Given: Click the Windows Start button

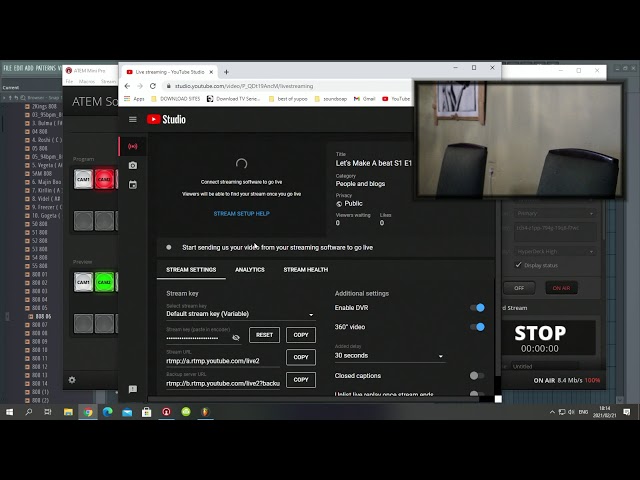Looking at the screenshot, I should 9,412.
